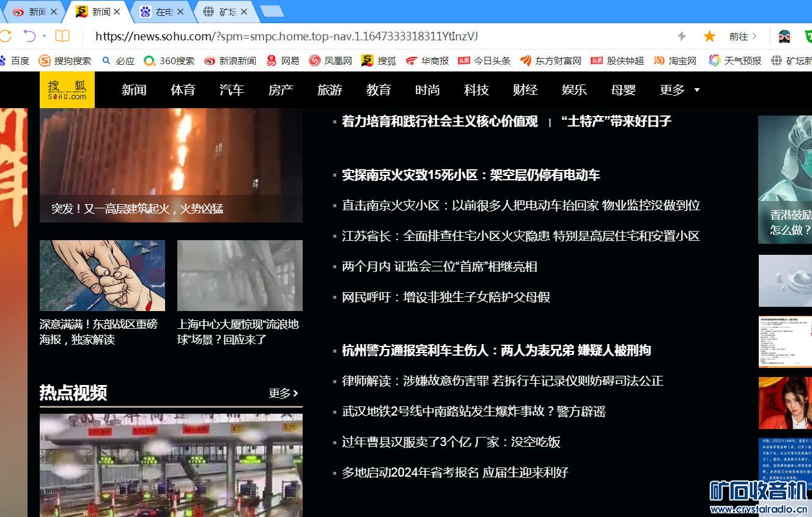Switch to the Baidu 在电 tab
The width and height of the screenshot is (812, 517).
pyautogui.click(x=163, y=12)
